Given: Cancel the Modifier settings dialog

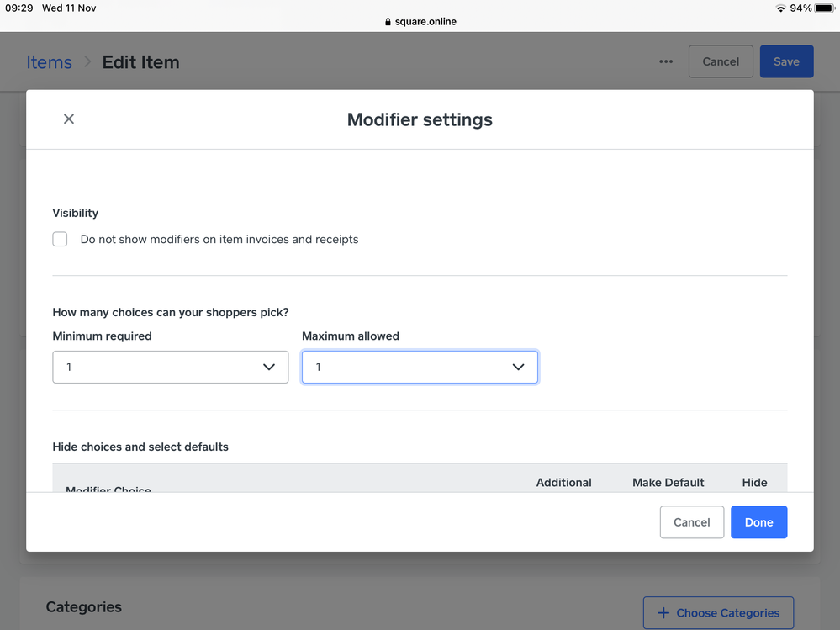Looking at the screenshot, I should (x=691, y=522).
